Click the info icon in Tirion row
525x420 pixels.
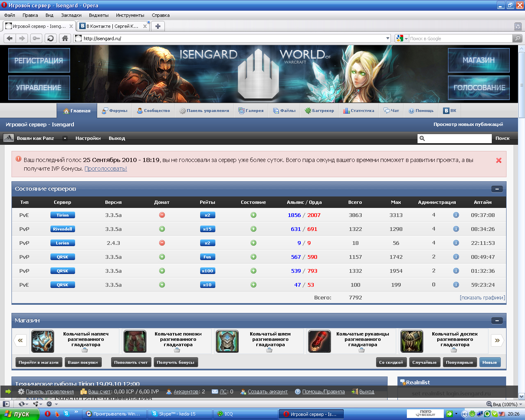[456, 215]
